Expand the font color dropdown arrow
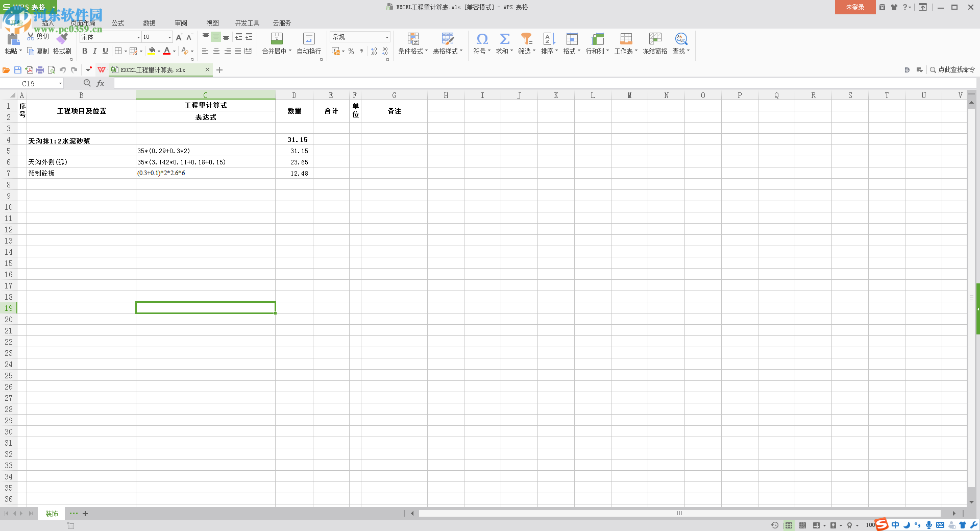This screenshot has height=531, width=980. click(x=174, y=51)
